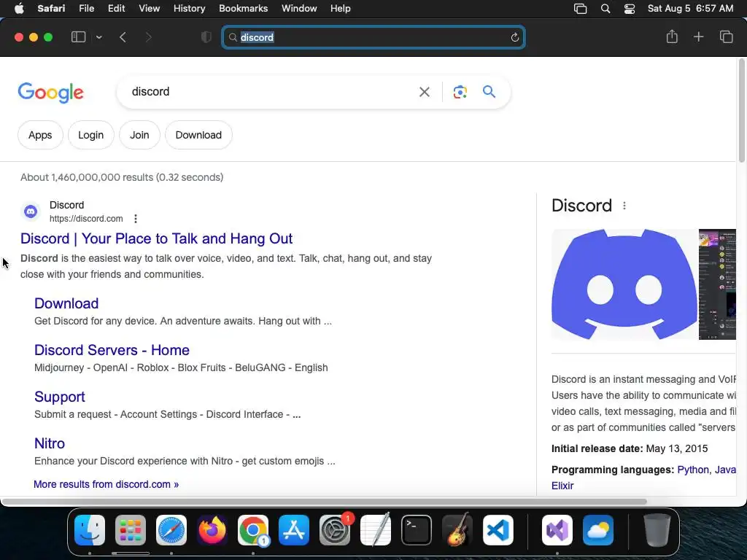
Task: Filter results with Login chip
Action: [x=91, y=135]
